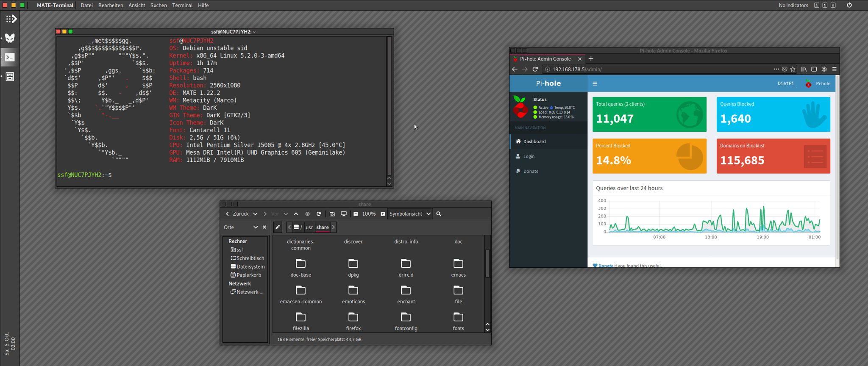868x366 pixels.
Task: Bookmark this page with the star icon
Action: (x=793, y=69)
